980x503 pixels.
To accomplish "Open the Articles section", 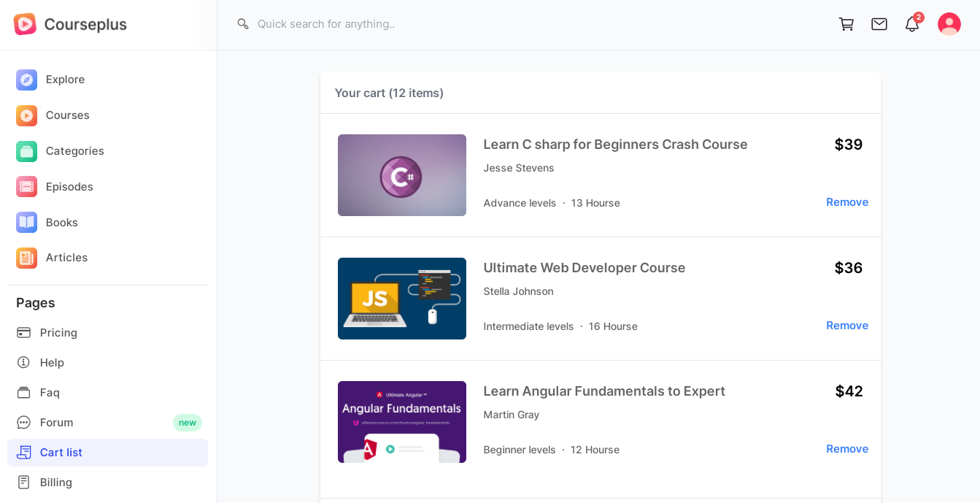I will point(108,258).
